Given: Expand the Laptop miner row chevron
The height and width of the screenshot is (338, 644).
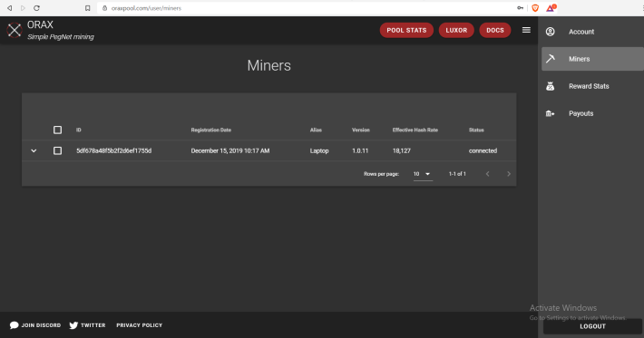Looking at the screenshot, I should 34,150.
